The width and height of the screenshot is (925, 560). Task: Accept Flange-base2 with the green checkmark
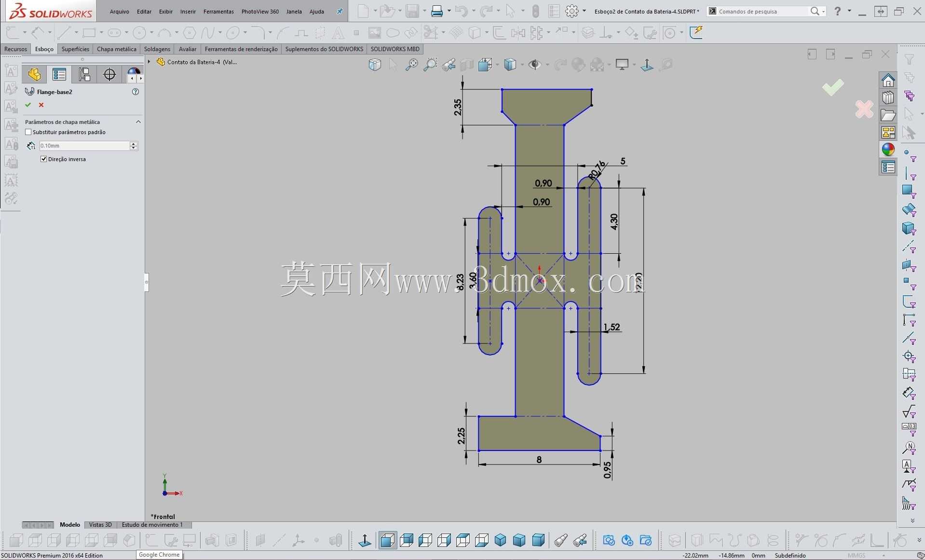[x=28, y=105]
